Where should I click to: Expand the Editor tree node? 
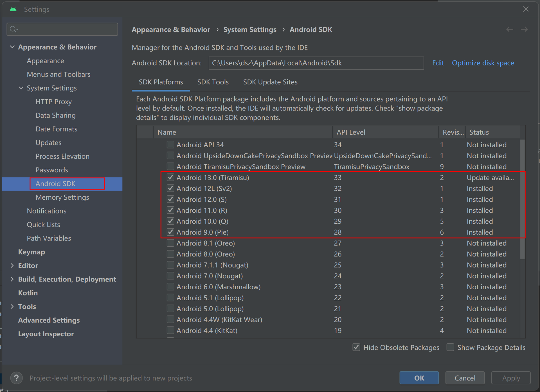tap(12, 265)
